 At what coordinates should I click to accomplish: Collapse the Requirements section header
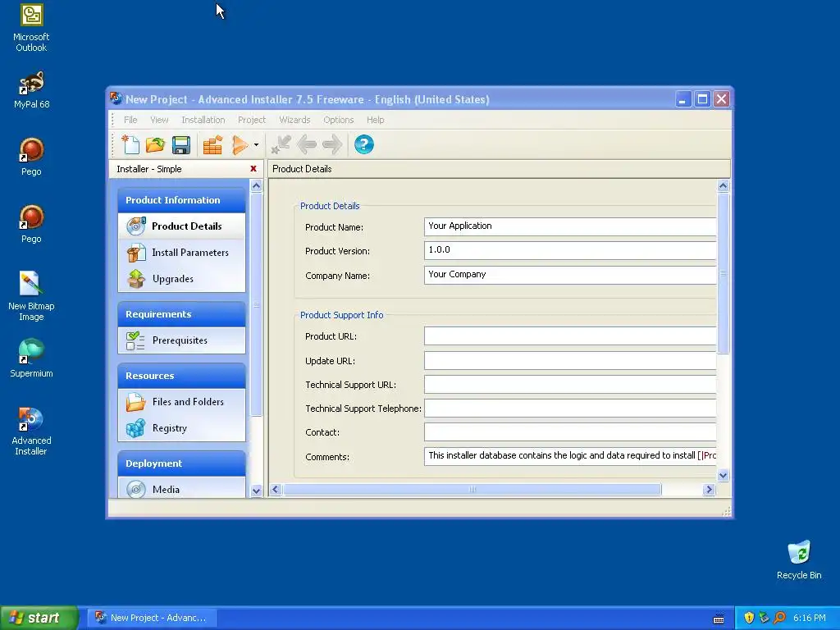pos(181,314)
